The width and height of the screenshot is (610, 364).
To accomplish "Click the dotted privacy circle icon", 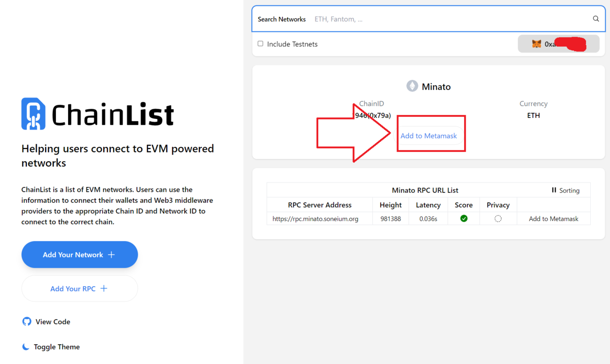I will 498,219.
